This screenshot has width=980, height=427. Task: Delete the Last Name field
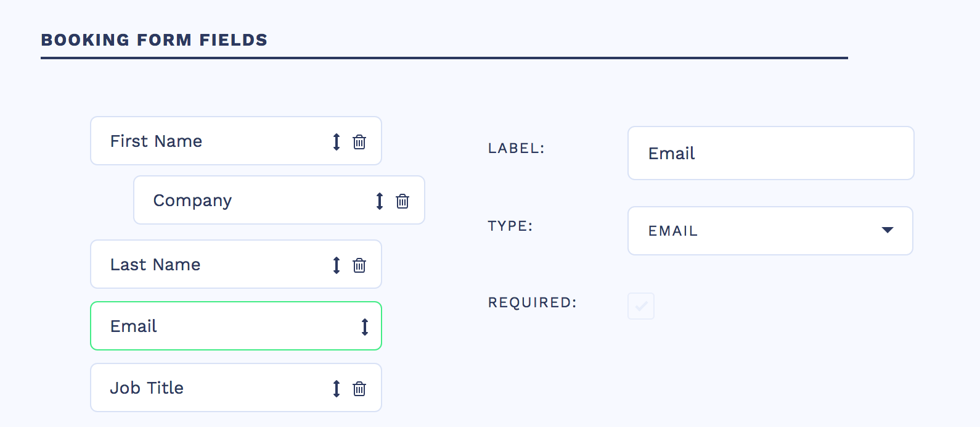[x=359, y=265]
